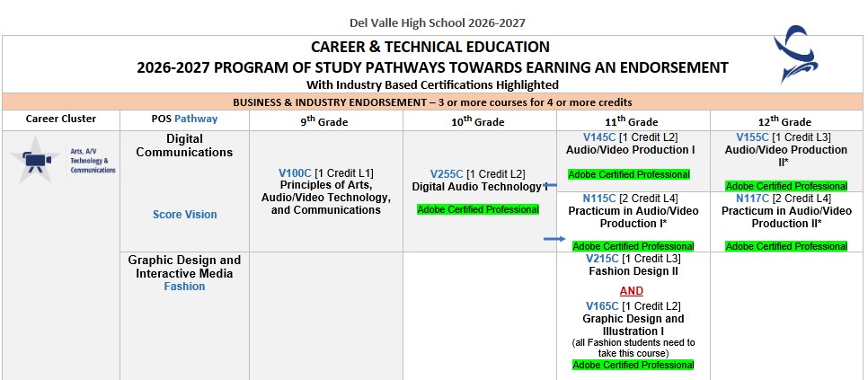The image size is (868, 380).
Task: Click Adobe Certified Professional badge under N117C practicum
Action: tap(786, 247)
